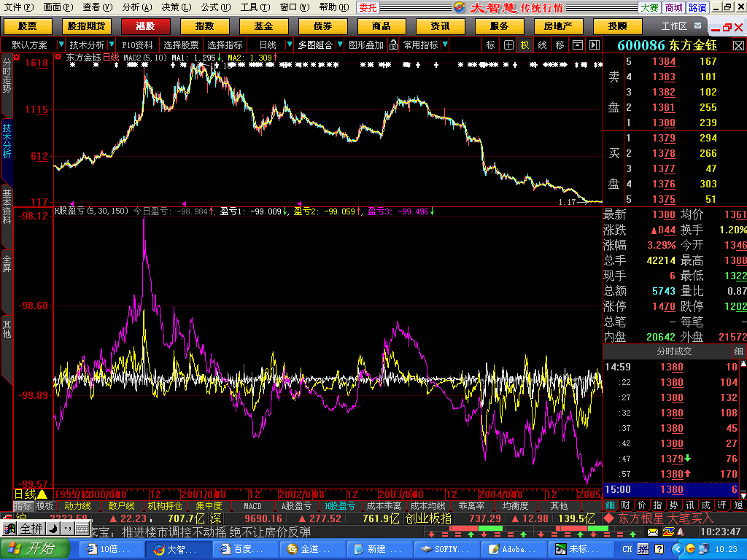Open the 工作区 dropdown

[698, 26]
